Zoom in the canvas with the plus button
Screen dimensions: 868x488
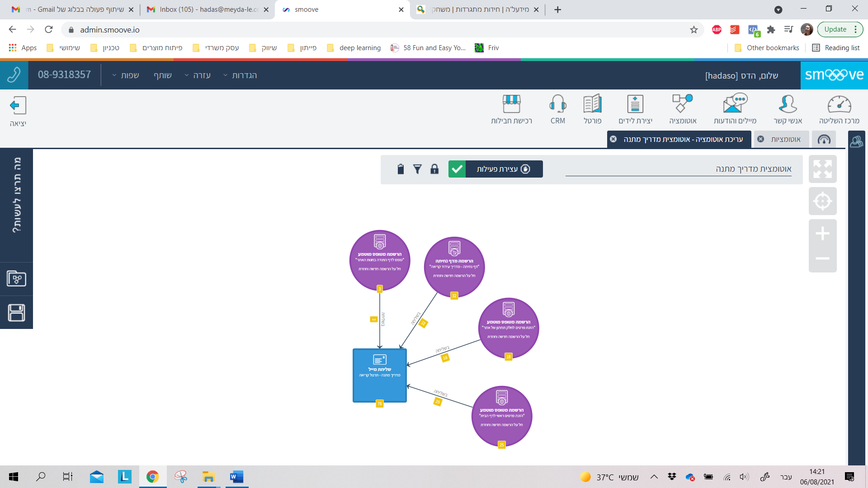coord(822,234)
